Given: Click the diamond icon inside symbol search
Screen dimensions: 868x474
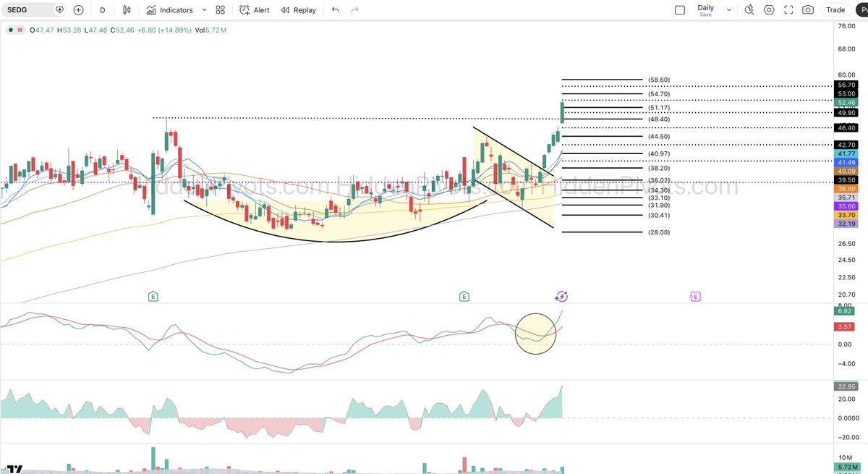Looking at the screenshot, I should pos(59,10).
